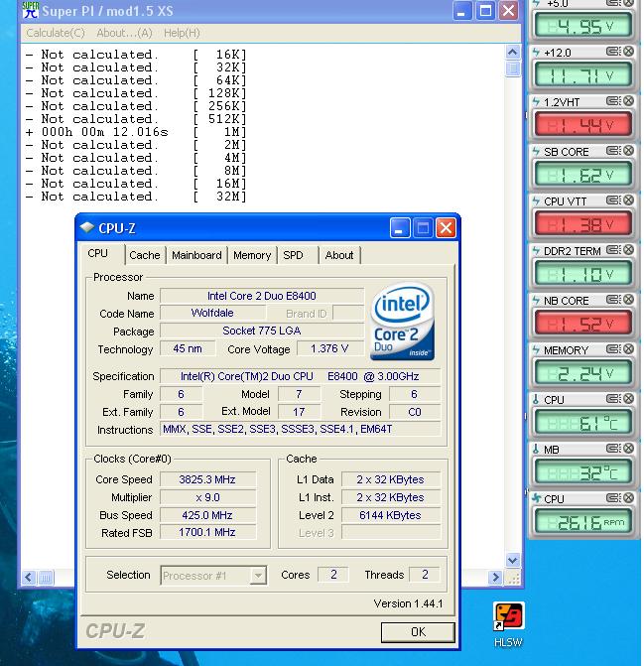The height and width of the screenshot is (666, 644).
Task: Open the Calculate(C) menu in Super PI
Action: pos(56,33)
